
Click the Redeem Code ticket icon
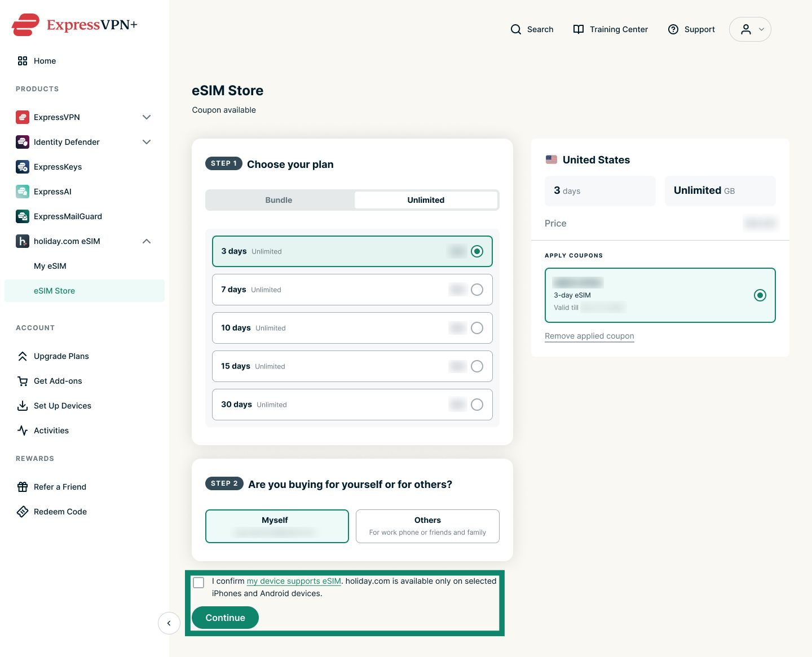[x=23, y=512]
